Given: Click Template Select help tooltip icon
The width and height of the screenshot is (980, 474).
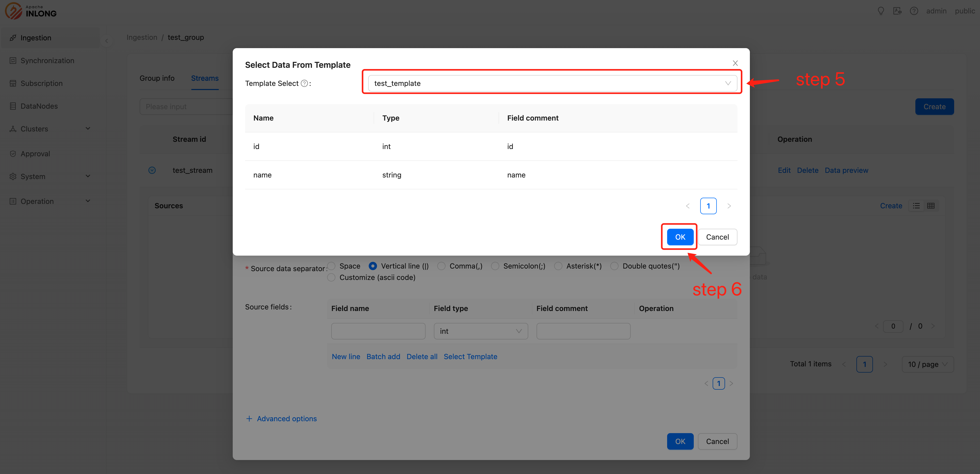Looking at the screenshot, I should coord(304,83).
